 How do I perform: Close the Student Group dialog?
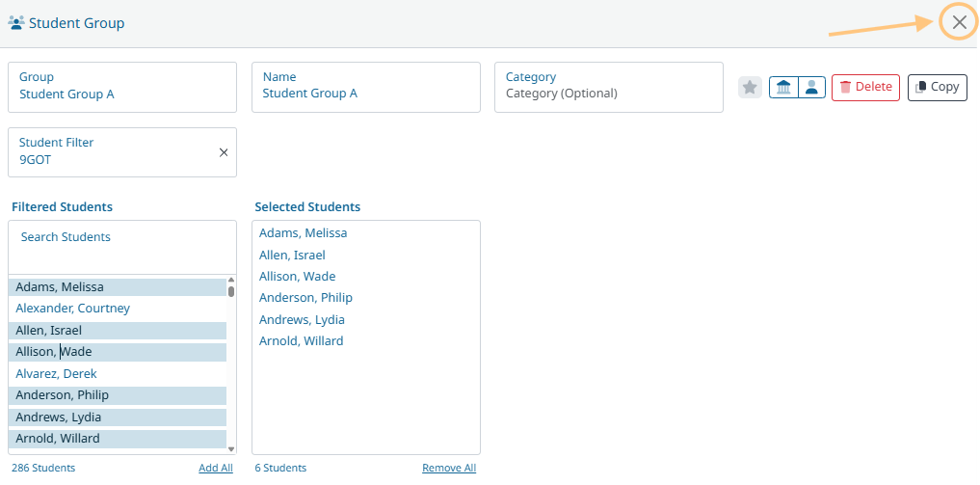click(x=959, y=22)
